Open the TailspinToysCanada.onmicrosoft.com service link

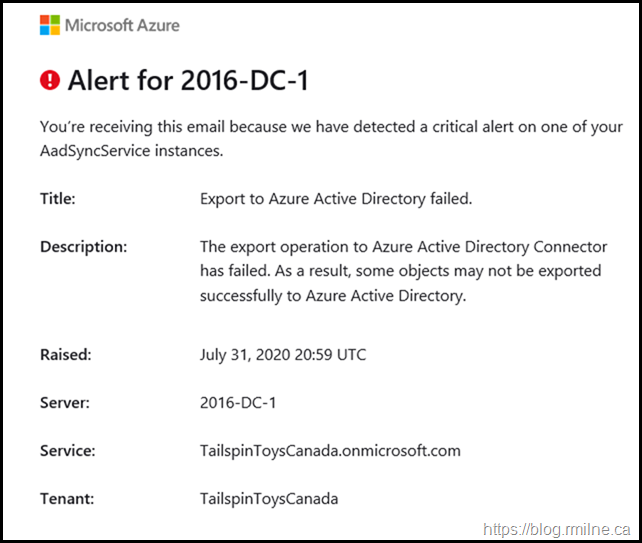click(x=330, y=450)
